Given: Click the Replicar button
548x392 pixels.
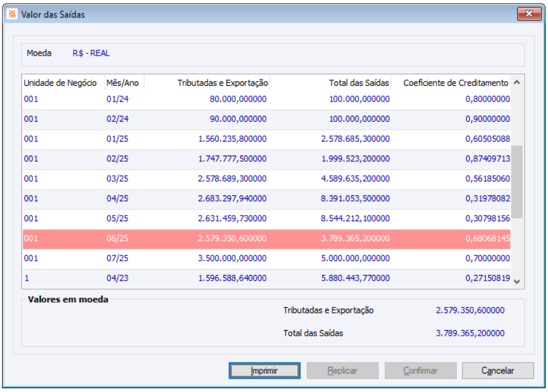Looking at the screenshot, I should [x=342, y=371].
